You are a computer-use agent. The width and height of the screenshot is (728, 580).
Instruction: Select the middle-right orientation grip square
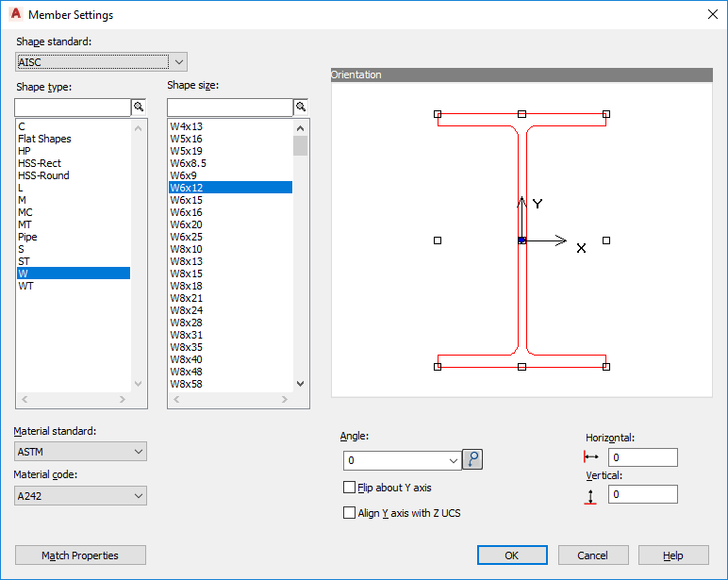click(606, 240)
